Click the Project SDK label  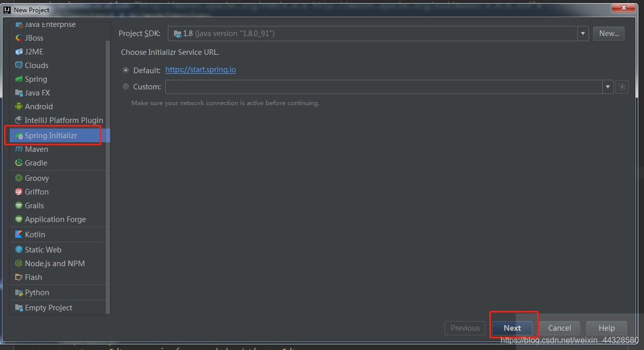pyautogui.click(x=140, y=34)
